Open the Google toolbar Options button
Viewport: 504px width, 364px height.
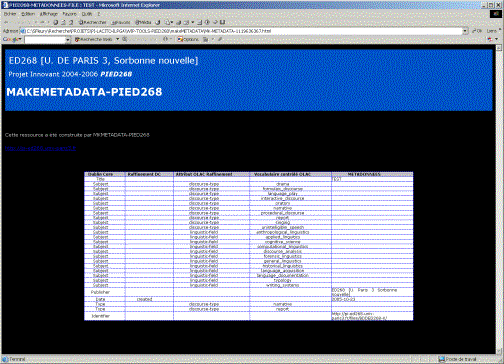(188, 39)
